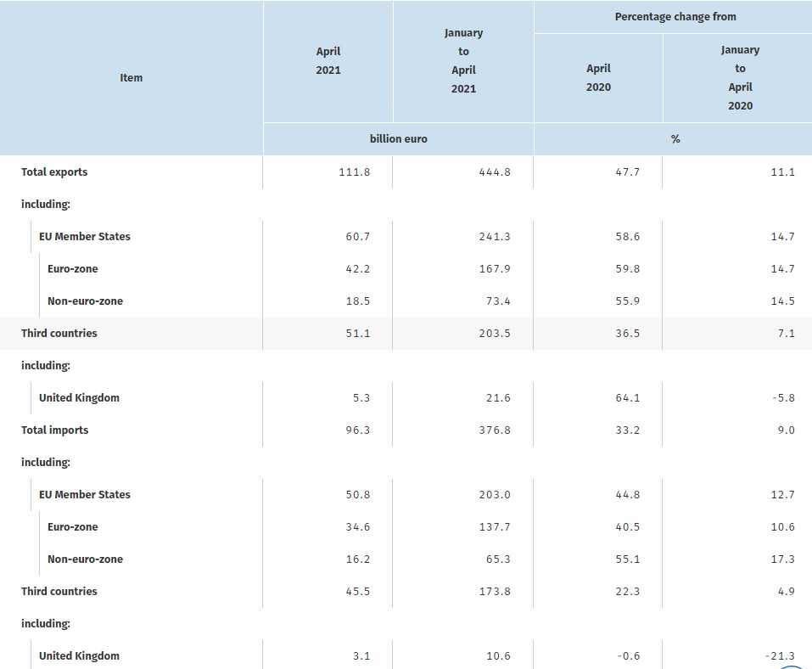This screenshot has width=812, height=669.
Task: Click the percent sign unit header
Action: click(x=675, y=138)
